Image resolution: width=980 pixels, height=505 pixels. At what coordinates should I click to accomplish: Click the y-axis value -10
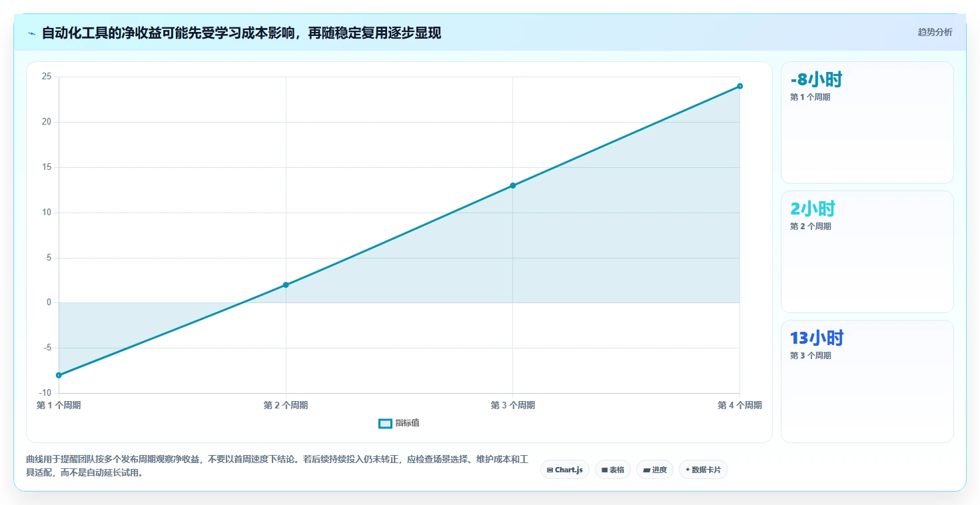point(45,393)
